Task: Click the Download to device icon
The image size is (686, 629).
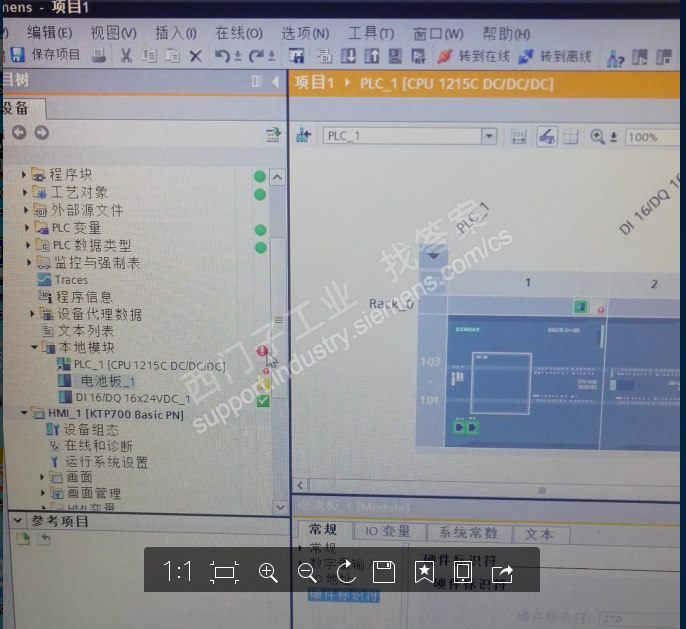Action: (348, 56)
